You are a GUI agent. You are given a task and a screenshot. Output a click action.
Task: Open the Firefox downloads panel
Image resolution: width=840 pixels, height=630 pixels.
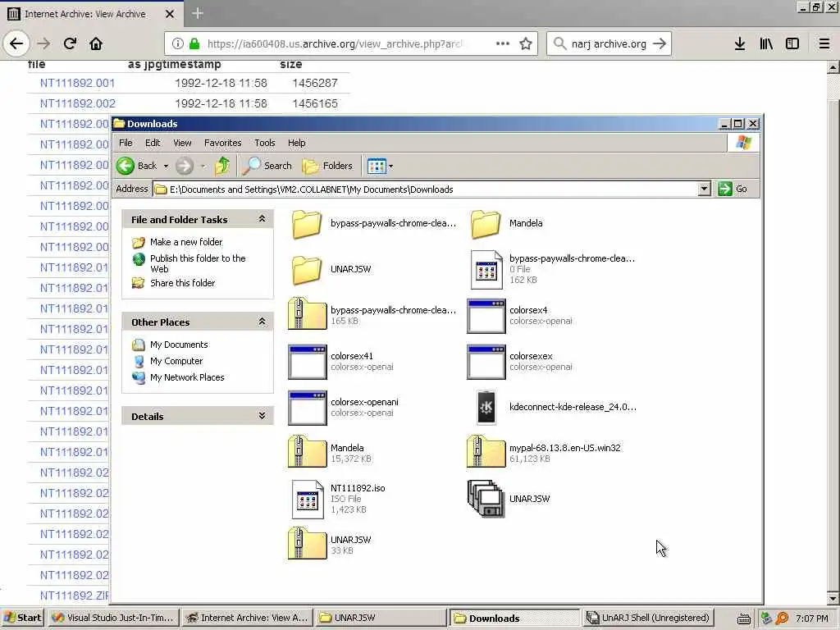(740, 43)
